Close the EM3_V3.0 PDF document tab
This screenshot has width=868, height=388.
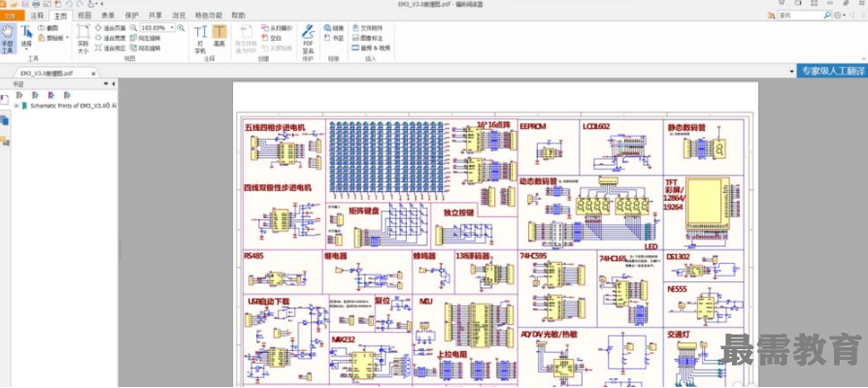[x=93, y=74]
